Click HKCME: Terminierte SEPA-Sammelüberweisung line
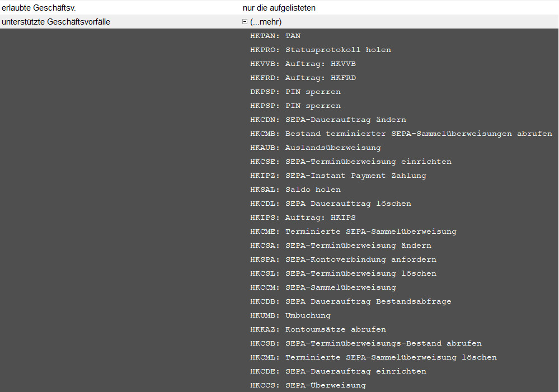Image resolution: width=559 pixels, height=392 pixels. [353, 232]
